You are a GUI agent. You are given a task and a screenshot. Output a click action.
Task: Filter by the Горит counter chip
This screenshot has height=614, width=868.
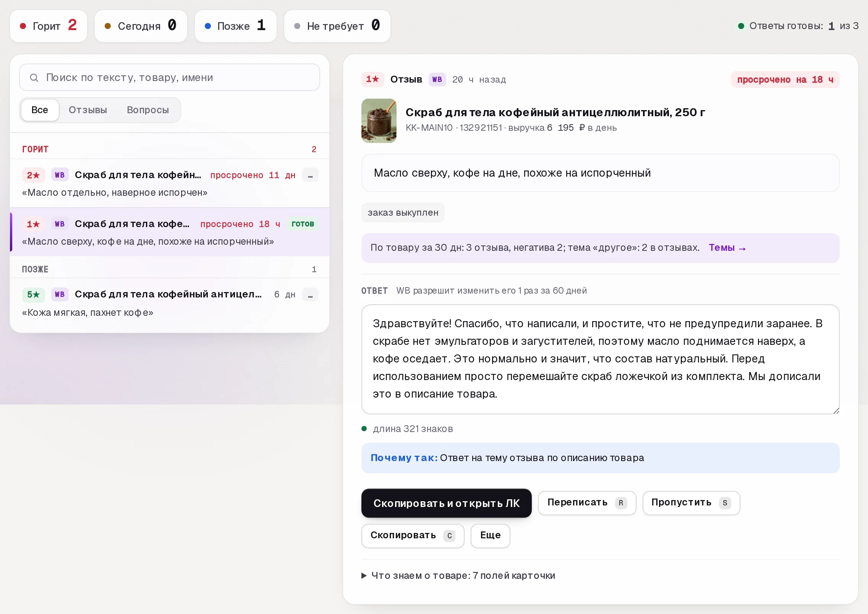coord(49,26)
